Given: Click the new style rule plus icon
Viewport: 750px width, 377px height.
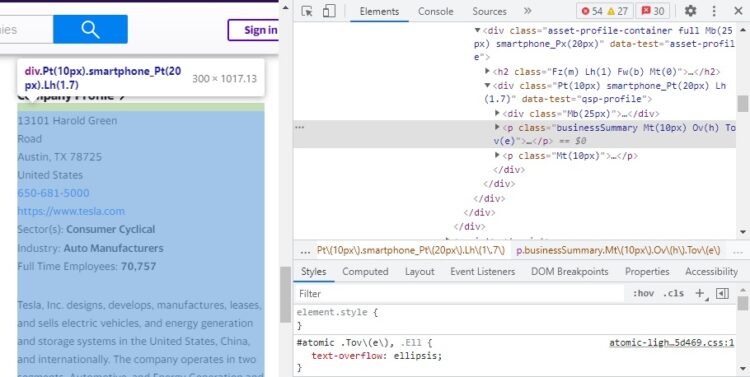Looking at the screenshot, I should click(x=700, y=293).
